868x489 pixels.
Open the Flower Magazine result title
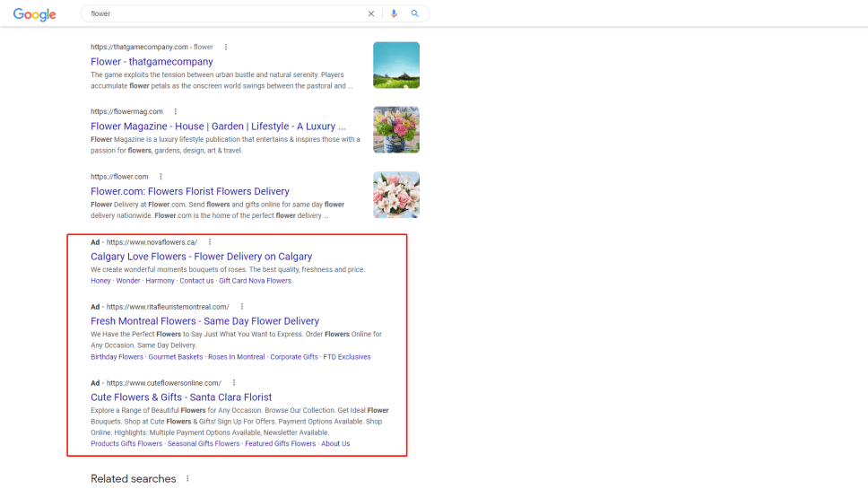[218, 127]
